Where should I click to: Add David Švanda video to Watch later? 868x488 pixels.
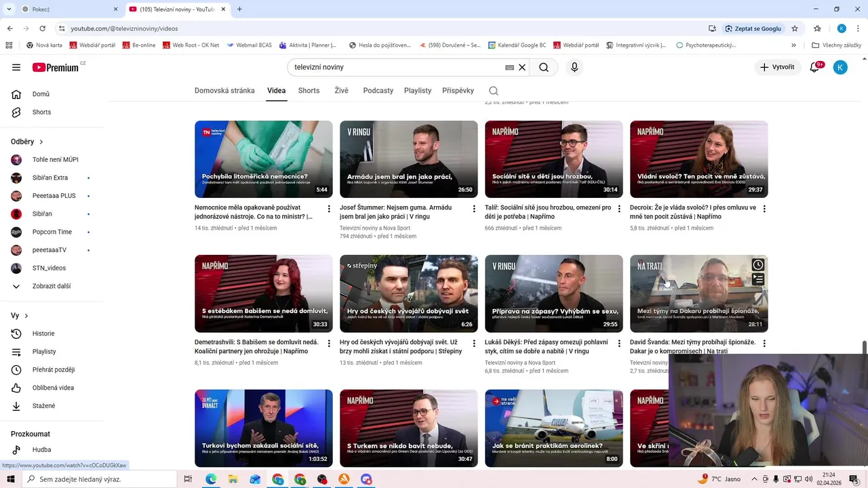[x=758, y=265]
